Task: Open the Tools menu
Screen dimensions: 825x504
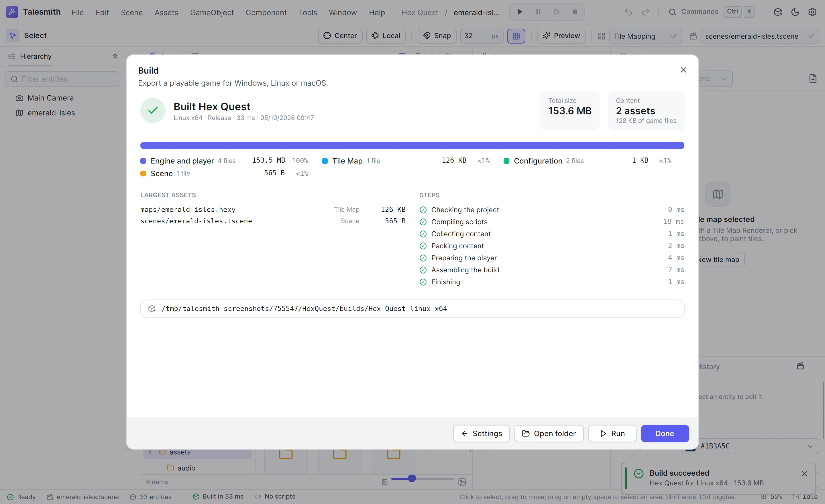Action: click(x=308, y=12)
